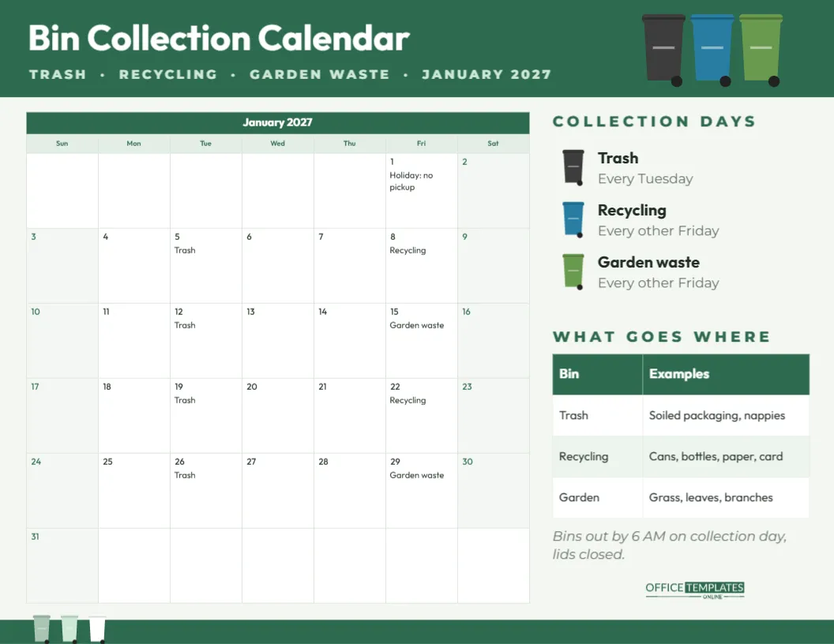834x644 pixels.
Task: Click the blue recycling bin header icon
Action: pyautogui.click(x=712, y=50)
